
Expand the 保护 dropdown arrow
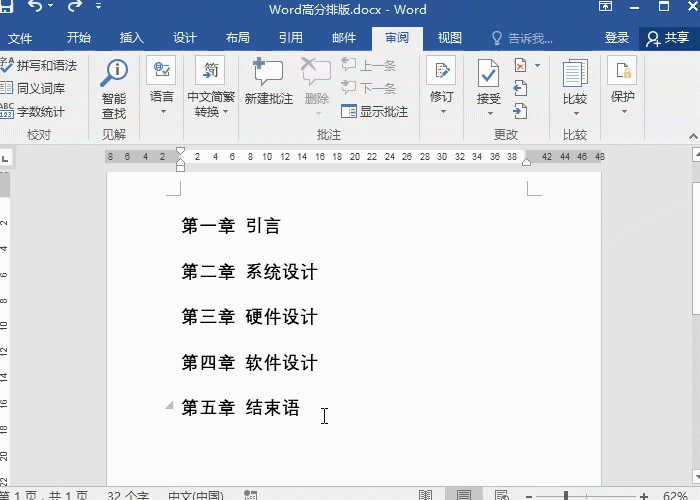(624, 112)
